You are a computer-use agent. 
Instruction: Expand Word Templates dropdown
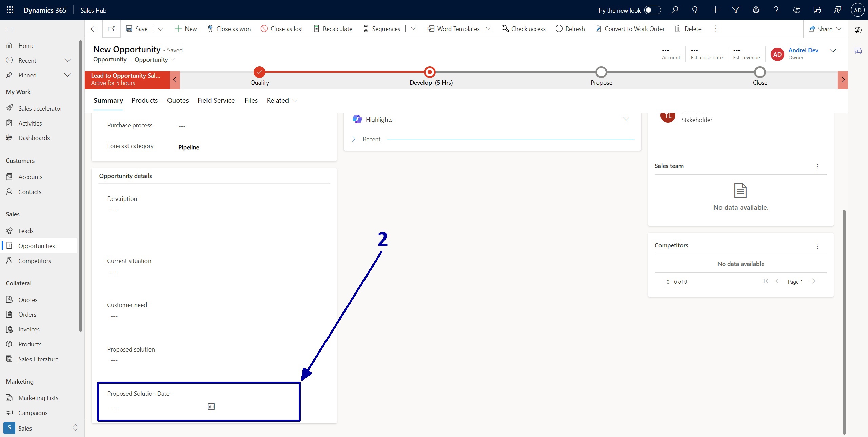(x=488, y=29)
